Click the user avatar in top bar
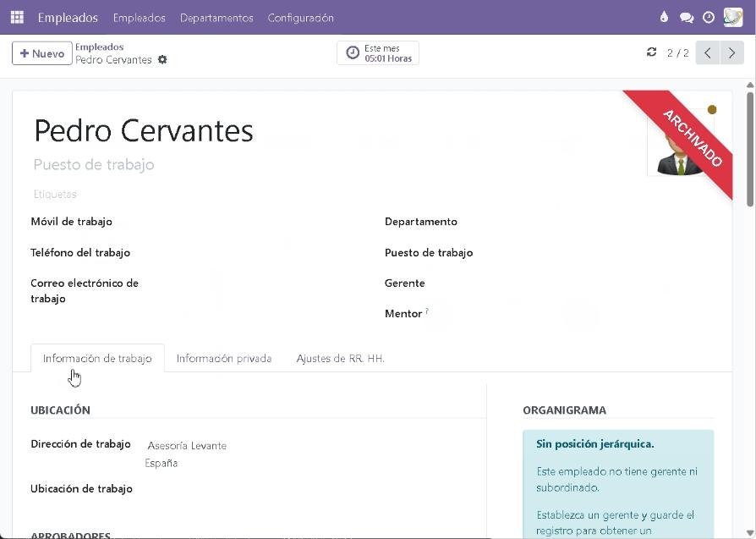The width and height of the screenshot is (756, 539). tap(732, 18)
